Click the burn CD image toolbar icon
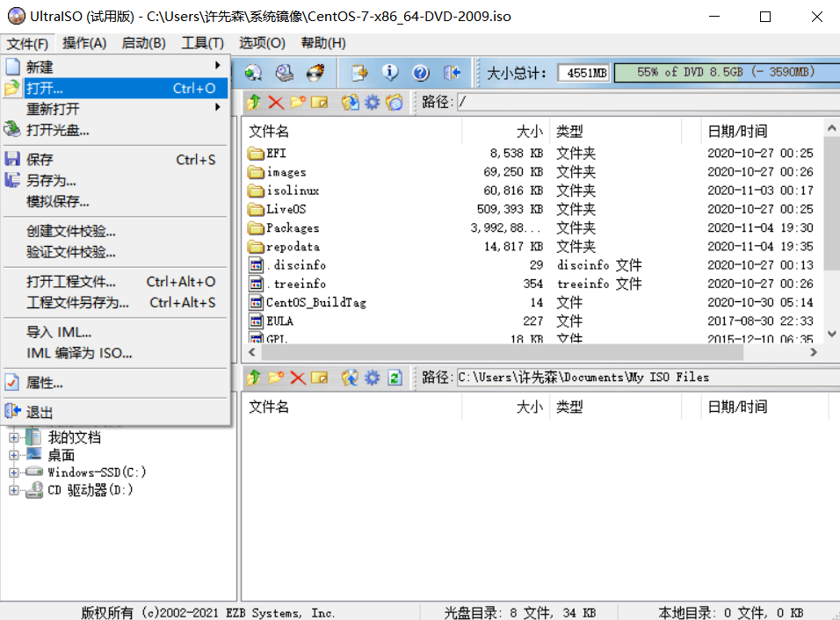Screen dimensions: 840x620 [x=315, y=73]
